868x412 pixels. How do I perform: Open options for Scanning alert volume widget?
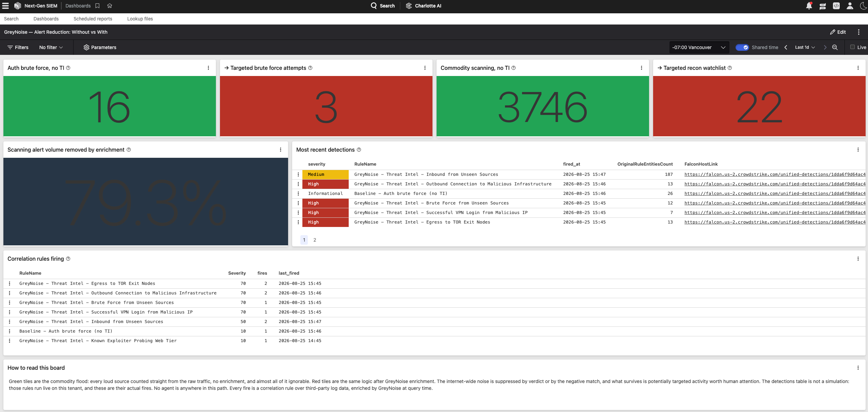tap(281, 150)
